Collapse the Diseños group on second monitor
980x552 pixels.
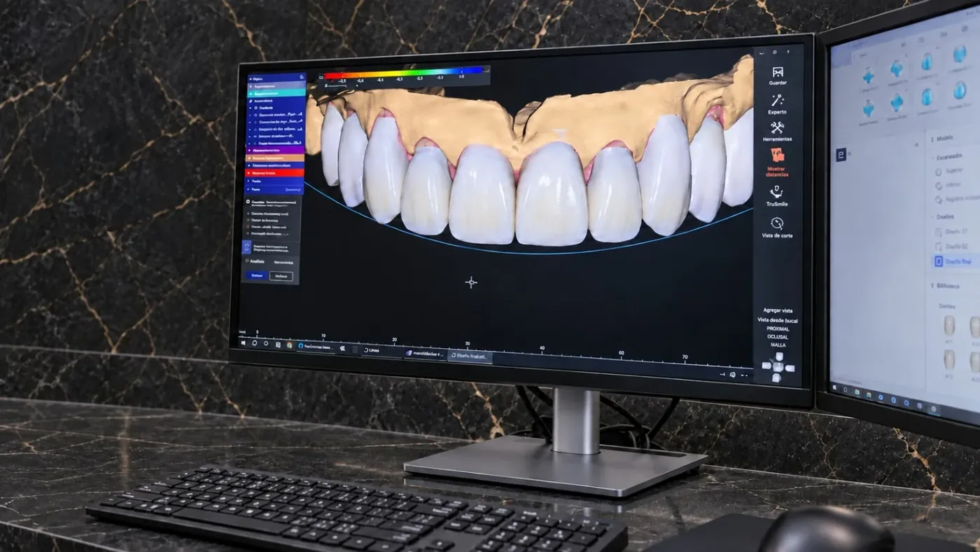(932, 216)
